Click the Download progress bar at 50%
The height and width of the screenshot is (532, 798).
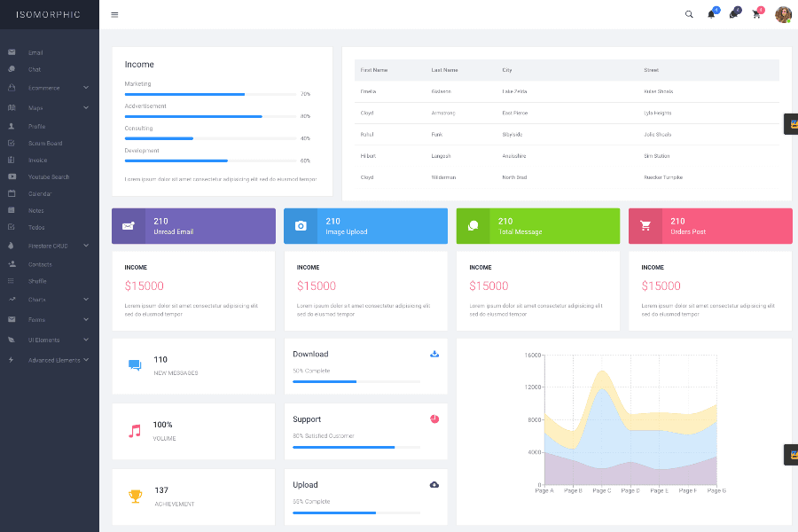325,381
